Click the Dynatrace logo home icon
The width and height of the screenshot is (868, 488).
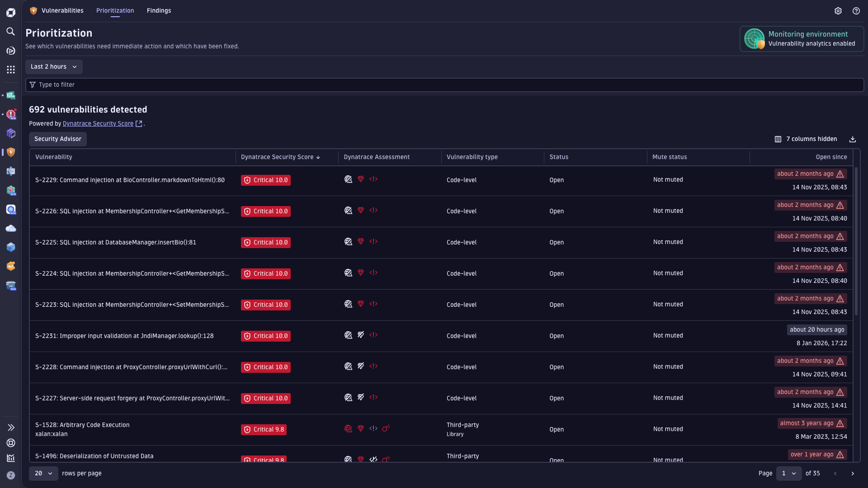11,13
